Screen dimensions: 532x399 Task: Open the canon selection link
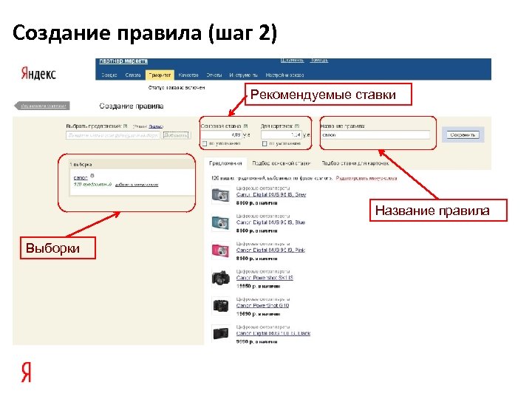pos(81,177)
